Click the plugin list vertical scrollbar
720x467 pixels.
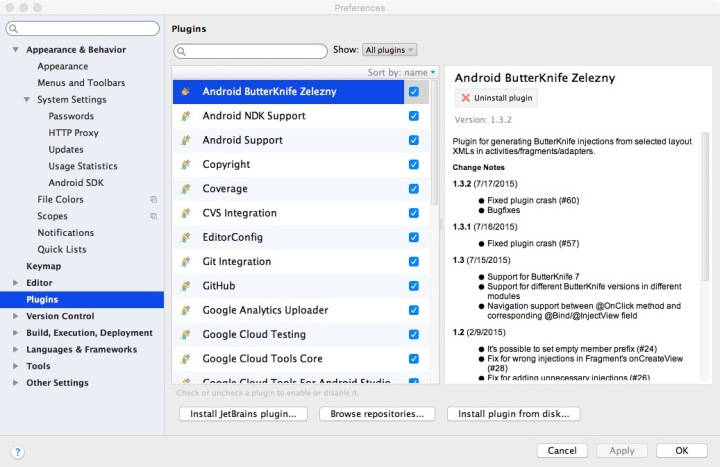(434, 143)
